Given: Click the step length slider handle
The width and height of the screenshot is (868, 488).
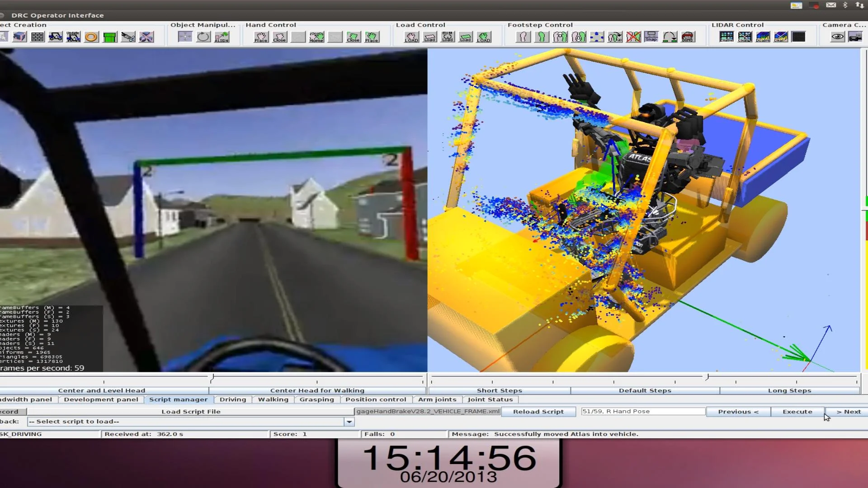Looking at the screenshot, I should coord(707,377).
